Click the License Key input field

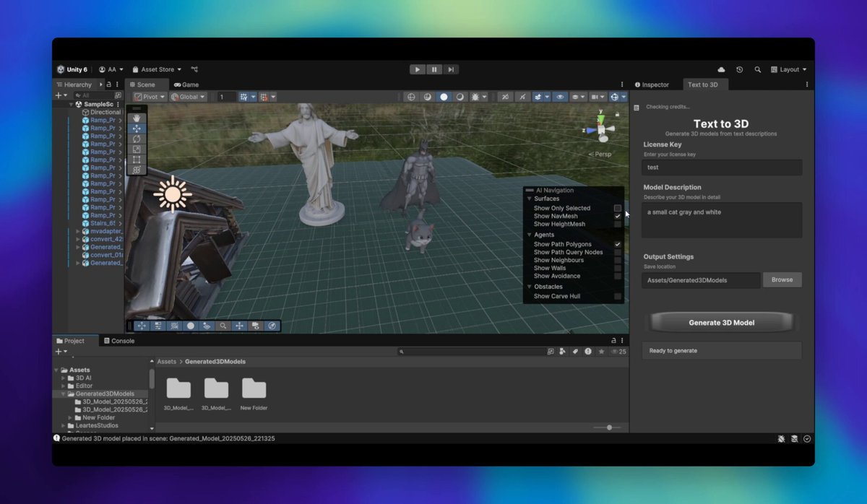(722, 167)
